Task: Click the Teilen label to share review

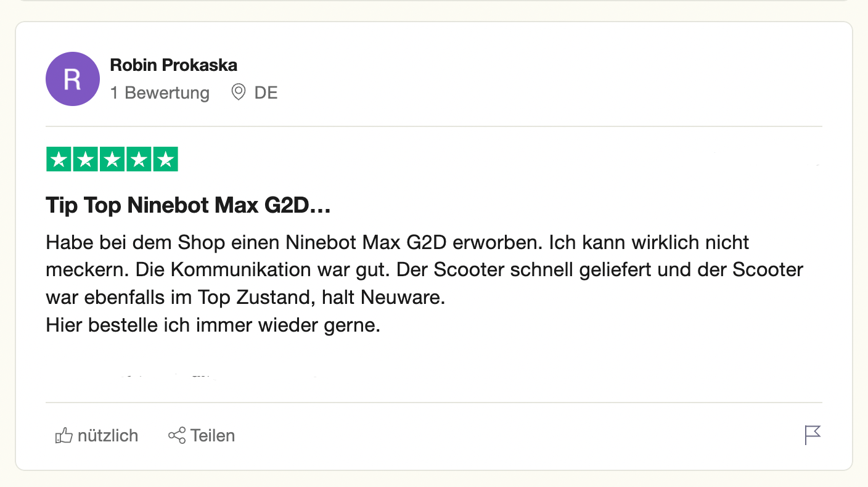Action: click(x=213, y=436)
